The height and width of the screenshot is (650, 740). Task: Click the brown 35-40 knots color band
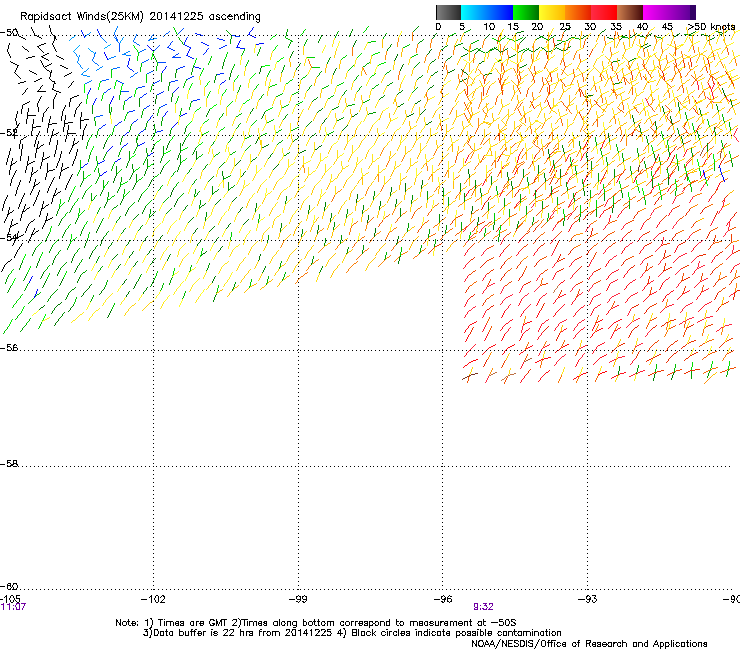pyautogui.click(x=630, y=12)
